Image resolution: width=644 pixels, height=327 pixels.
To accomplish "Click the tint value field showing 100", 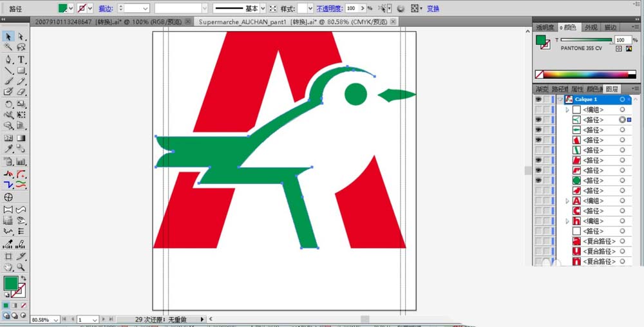I will coord(623,40).
